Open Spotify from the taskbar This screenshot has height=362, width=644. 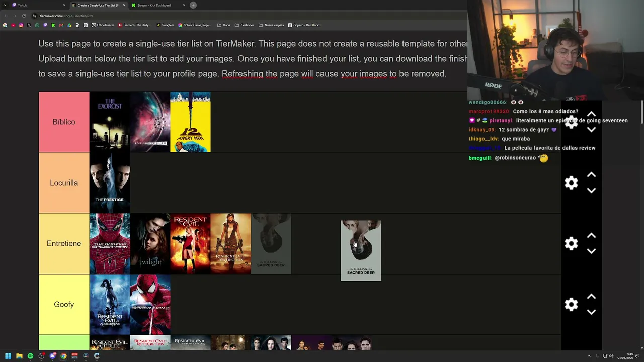(30, 356)
